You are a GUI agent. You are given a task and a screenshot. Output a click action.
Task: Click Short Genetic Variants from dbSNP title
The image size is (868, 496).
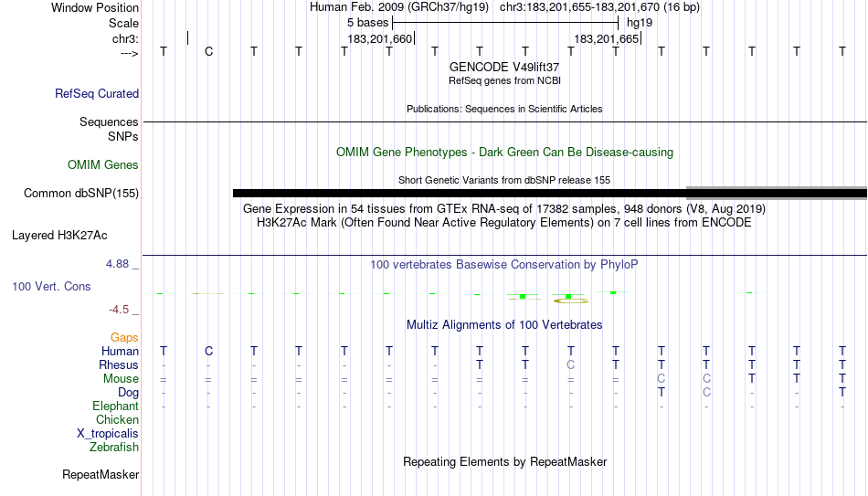click(x=504, y=181)
